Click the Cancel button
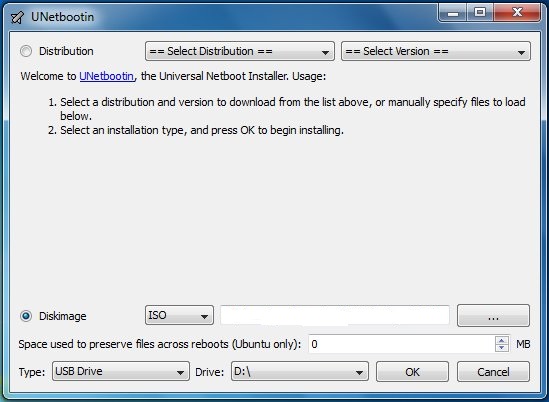Screen dimensions: 549x402 click(x=493, y=372)
